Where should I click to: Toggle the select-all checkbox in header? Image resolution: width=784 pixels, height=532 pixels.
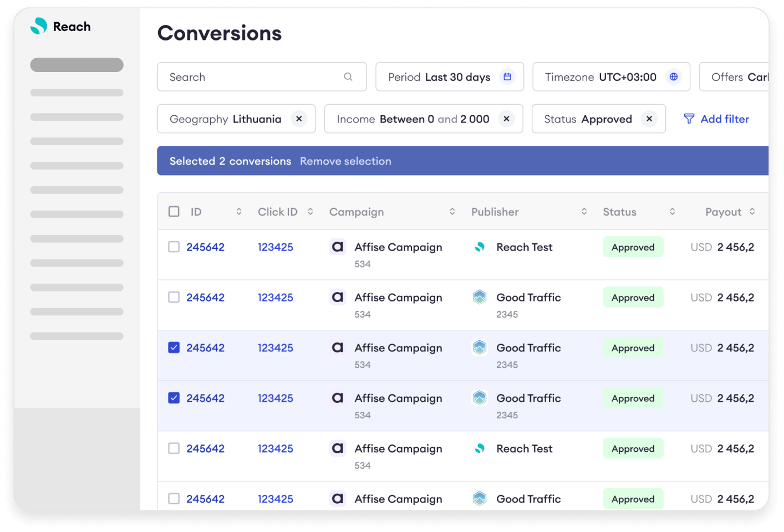coord(174,212)
